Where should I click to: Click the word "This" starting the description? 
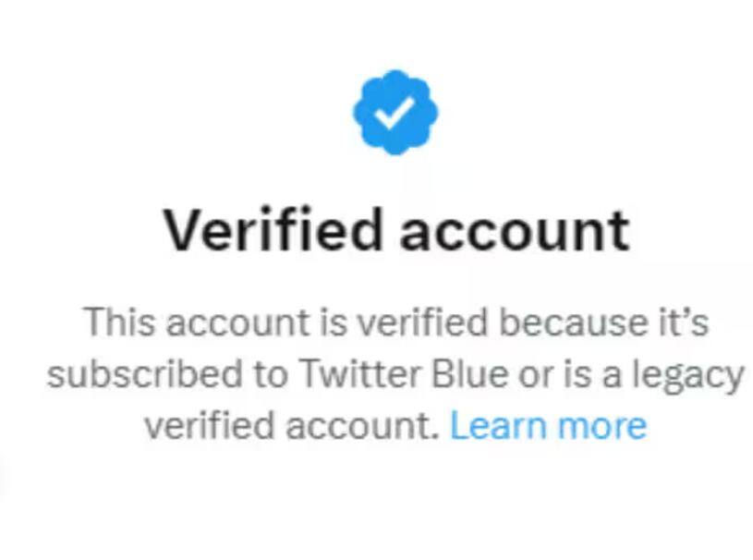click(x=120, y=323)
